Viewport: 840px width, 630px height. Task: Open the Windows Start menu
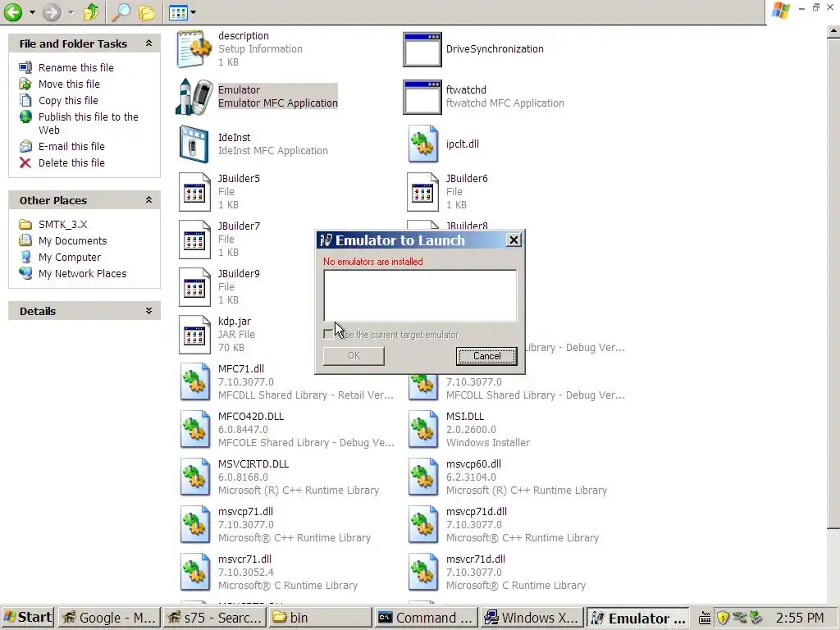28,618
